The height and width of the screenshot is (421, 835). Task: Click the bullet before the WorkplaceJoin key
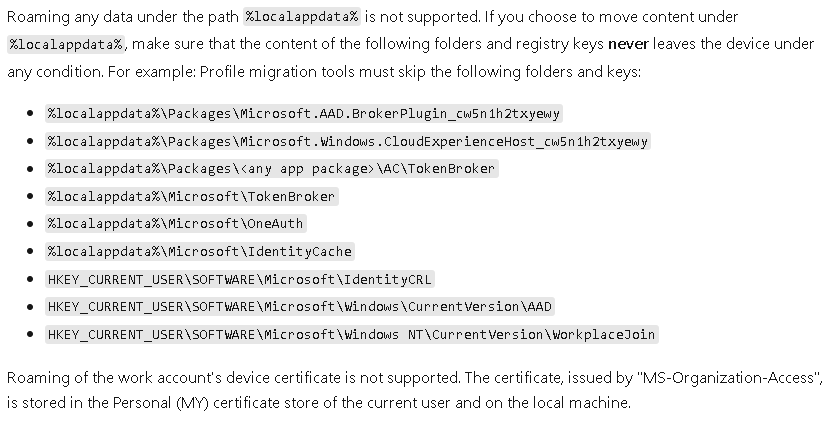coord(32,334)
